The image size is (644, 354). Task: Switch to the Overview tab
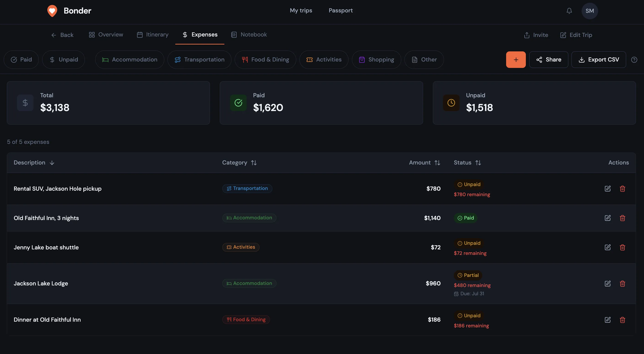[x=106, y=34]
